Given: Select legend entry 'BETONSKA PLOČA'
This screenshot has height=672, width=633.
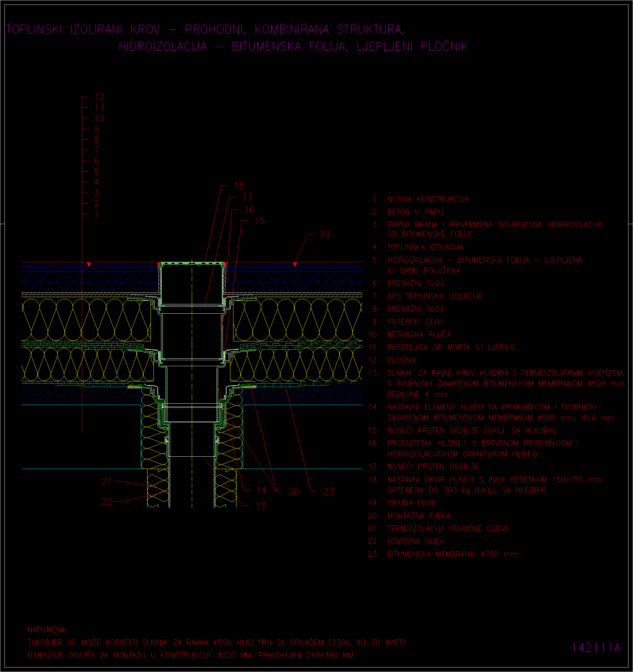Looking at the screenshot, I should tap(419, 335).
